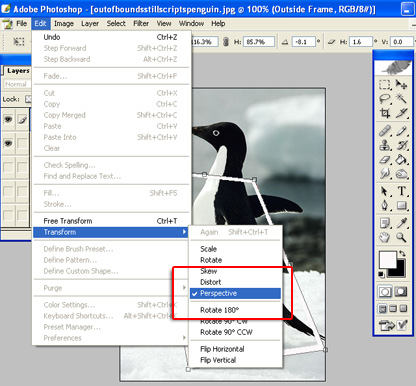Hide the top layer via its eye icon
The height and width of the screenshot is (386, 416).
point(8,119)
